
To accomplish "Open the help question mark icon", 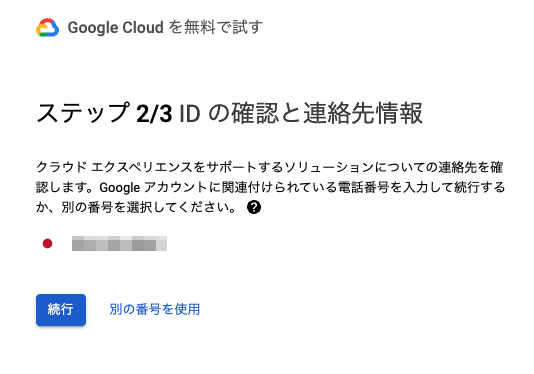I will (254, 207).
